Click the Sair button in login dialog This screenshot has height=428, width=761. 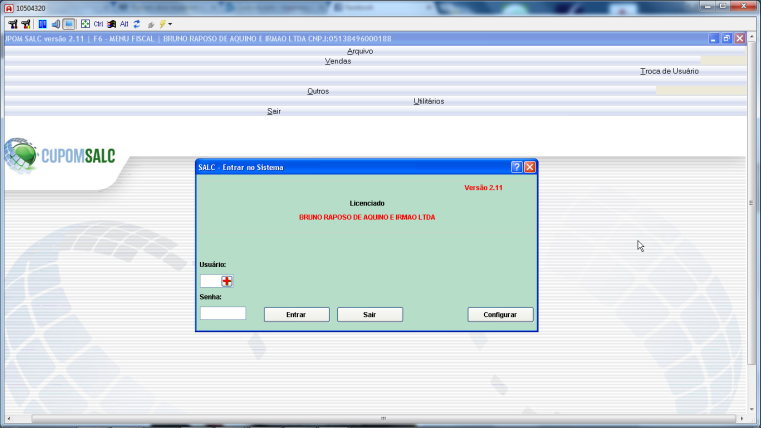click(370, 314)
